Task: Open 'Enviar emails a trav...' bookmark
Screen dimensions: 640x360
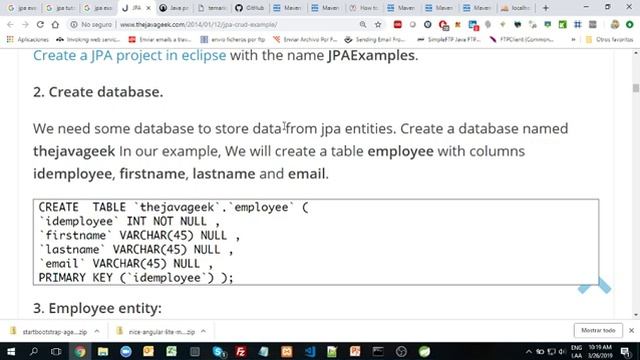Action: pos(160,40)
